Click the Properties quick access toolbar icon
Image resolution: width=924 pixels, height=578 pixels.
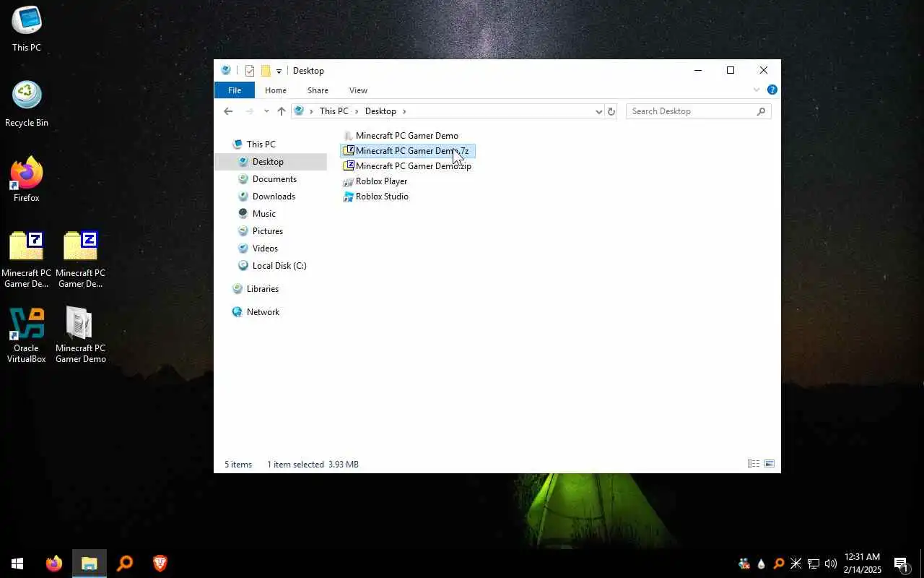250,71
